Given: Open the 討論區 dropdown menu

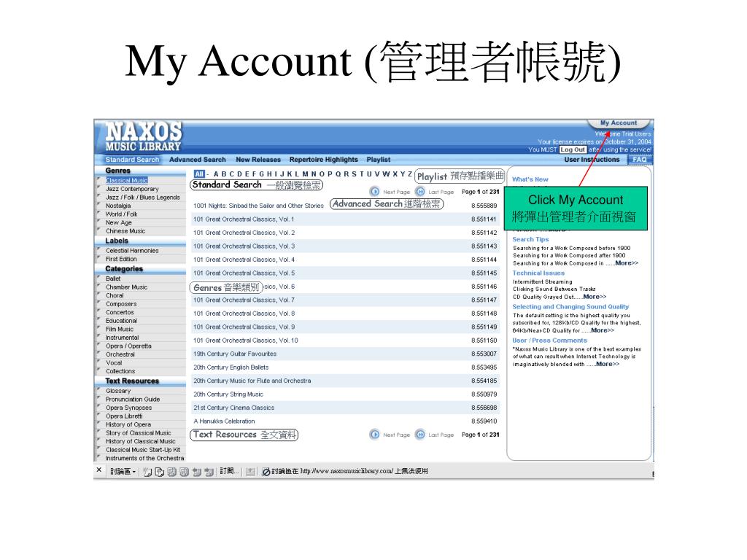Looking at the screenshot, I should [x=123, y=472].
